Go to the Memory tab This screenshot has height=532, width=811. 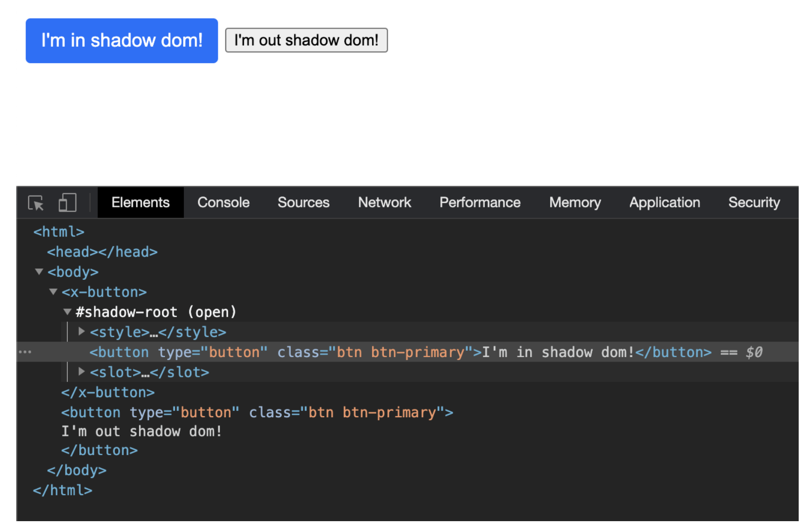(x=575, y=202)
